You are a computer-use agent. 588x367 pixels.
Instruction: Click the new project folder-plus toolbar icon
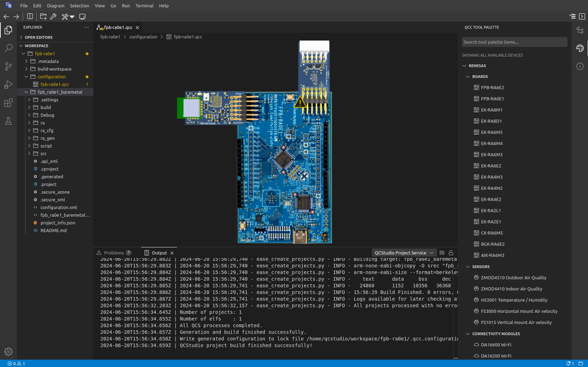pyautogui.click(x=43, y=16)
